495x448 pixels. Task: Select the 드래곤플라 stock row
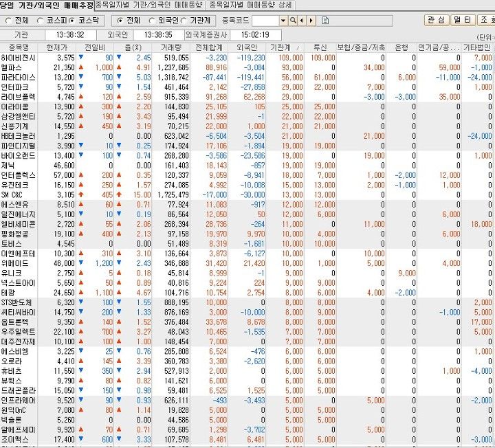246,390
